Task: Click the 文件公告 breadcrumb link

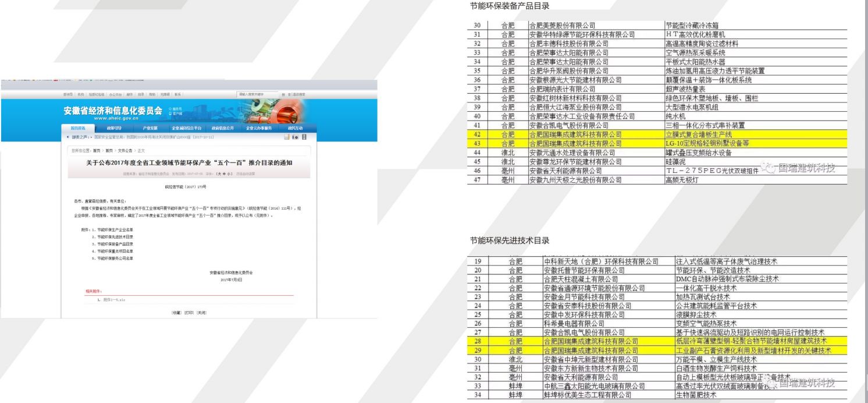Action: pos(125,151)
